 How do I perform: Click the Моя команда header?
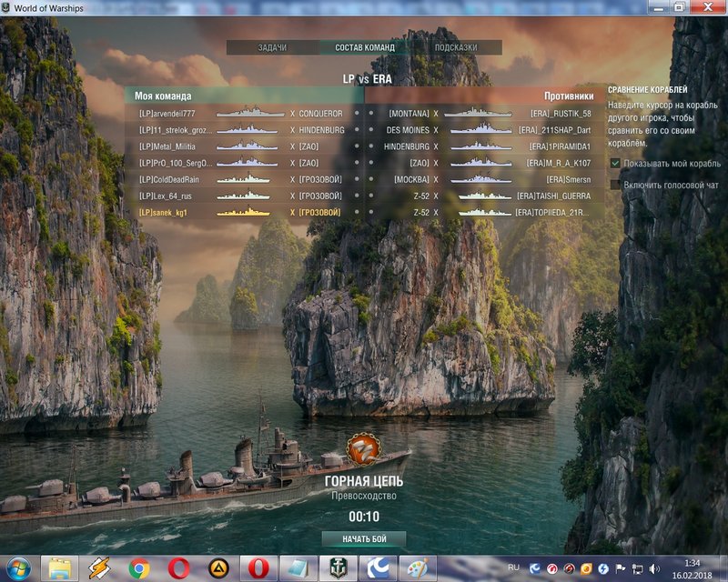coord(163,96)
